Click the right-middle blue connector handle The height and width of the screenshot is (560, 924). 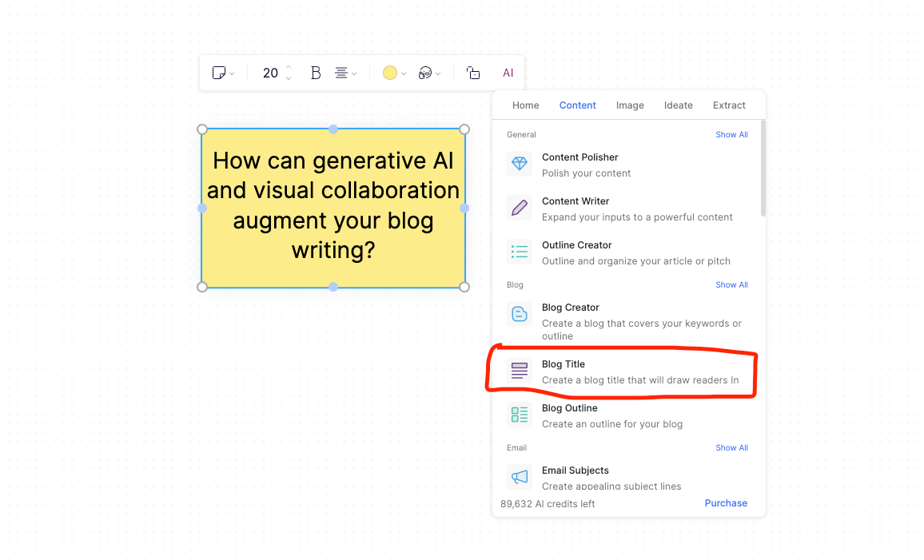464,208
